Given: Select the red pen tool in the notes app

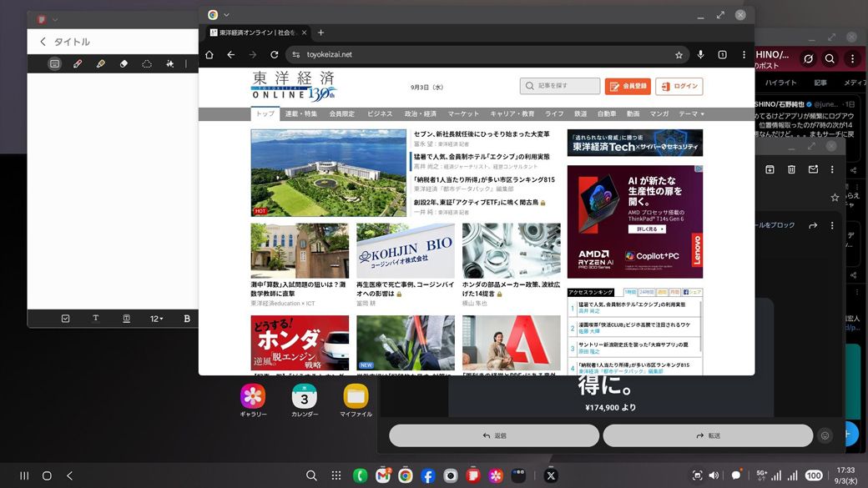Looking at the screenshot, I should point(78,63).
